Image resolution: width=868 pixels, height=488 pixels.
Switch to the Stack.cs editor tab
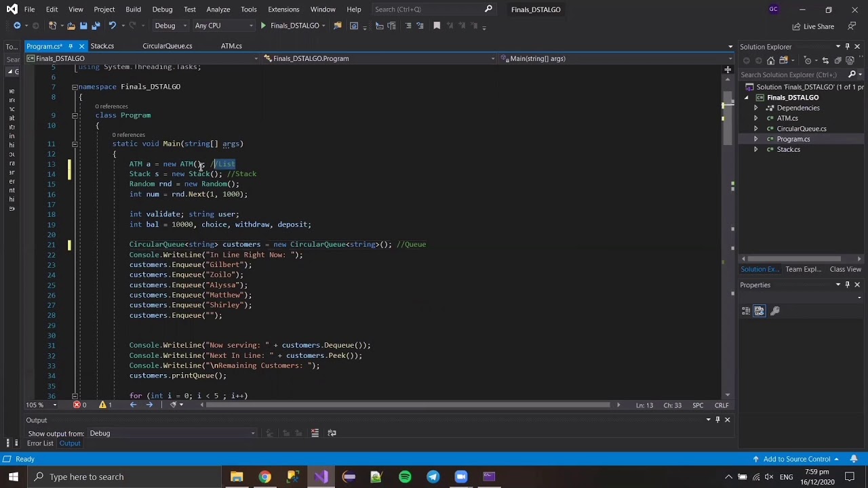[102, 46]
